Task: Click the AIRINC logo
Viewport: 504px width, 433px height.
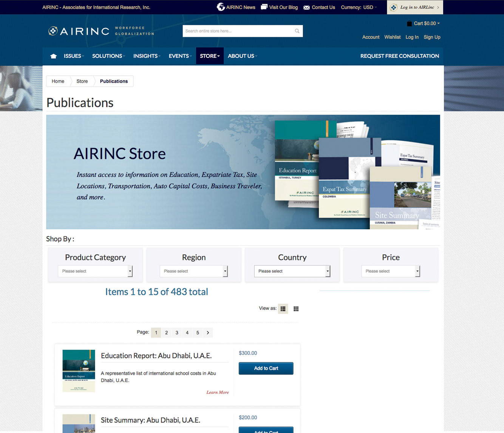Action: click(101, 31)
